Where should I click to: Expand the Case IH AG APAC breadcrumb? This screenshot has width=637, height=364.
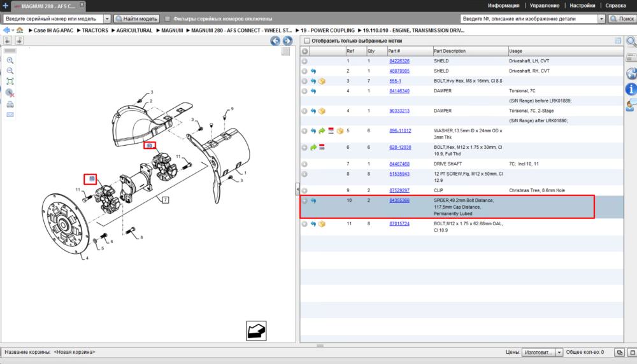[x=31, y=31]
